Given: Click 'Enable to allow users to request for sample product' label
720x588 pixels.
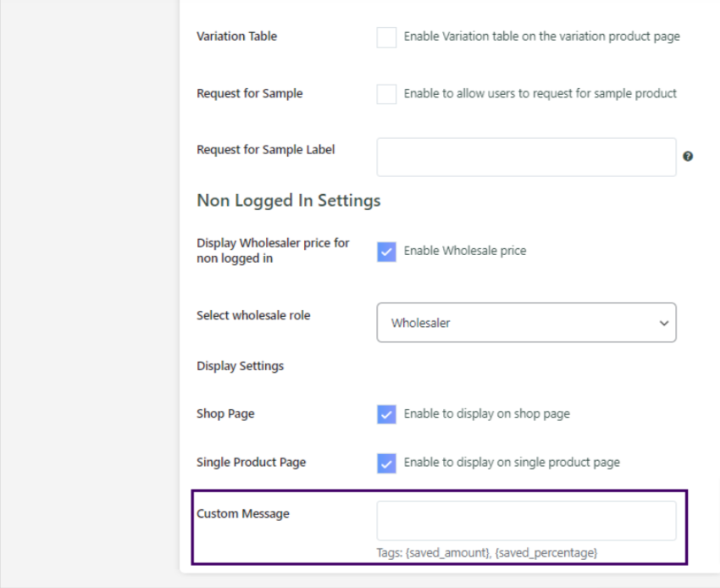Looking at the screenshot, I should click(540, 93).
